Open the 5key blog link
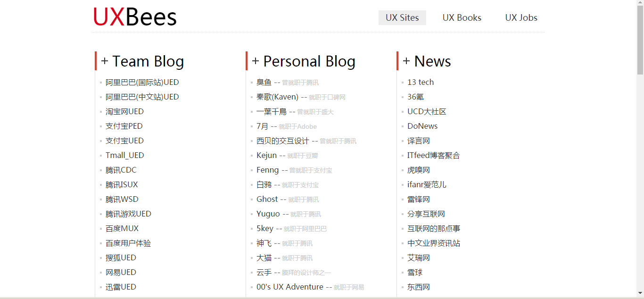The image size is (644, 299). pos(265,228)
